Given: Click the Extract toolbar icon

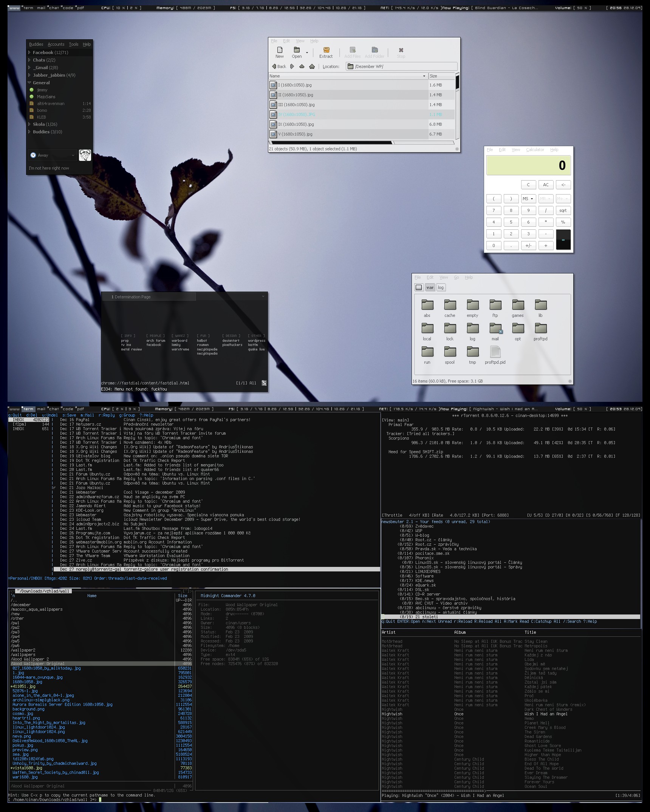Looking at the screenshot, I should [326, 50].
